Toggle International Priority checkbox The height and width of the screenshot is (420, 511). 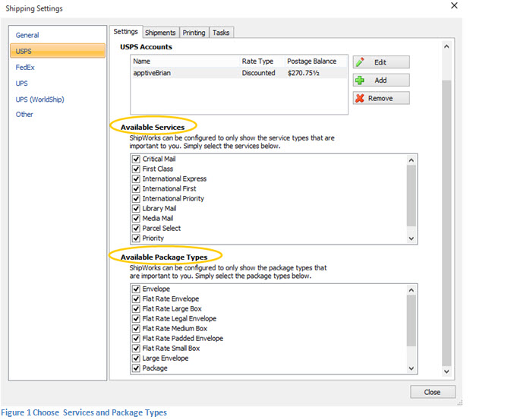(x=136, y=198)
